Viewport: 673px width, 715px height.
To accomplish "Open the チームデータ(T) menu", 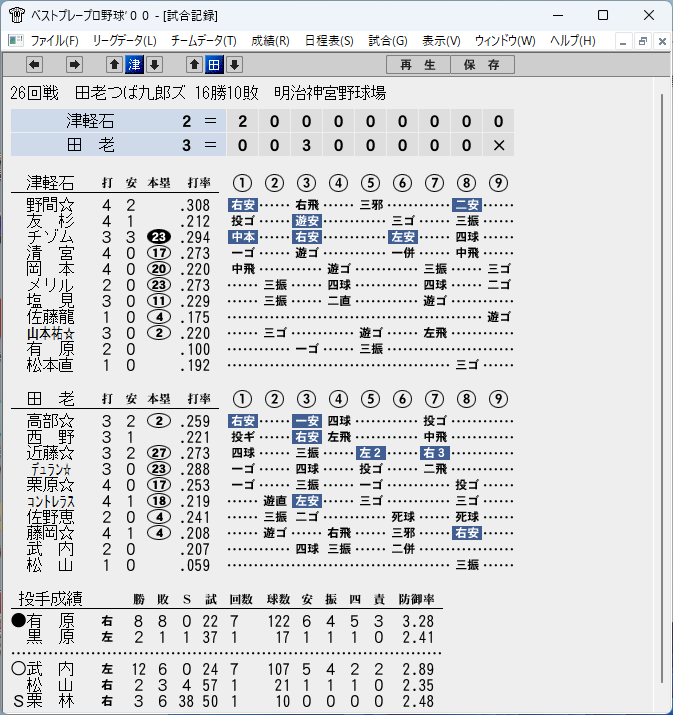I will point(204,41).
